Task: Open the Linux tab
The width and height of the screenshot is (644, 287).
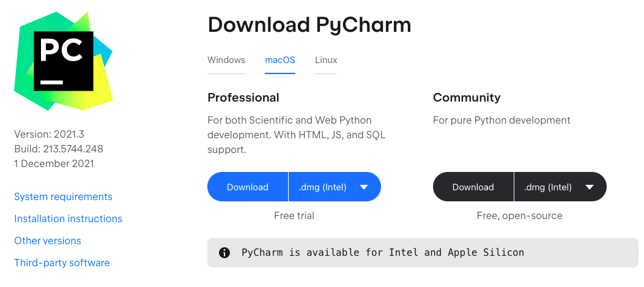Action: [326, 60]
